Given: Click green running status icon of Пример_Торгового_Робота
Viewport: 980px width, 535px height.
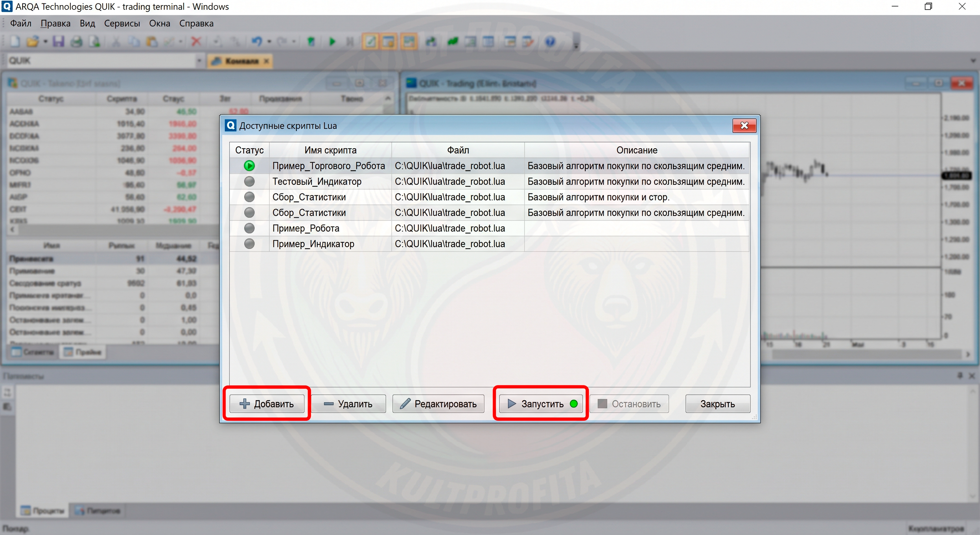Looking at the screenshot, I should (x=249, y=166).
